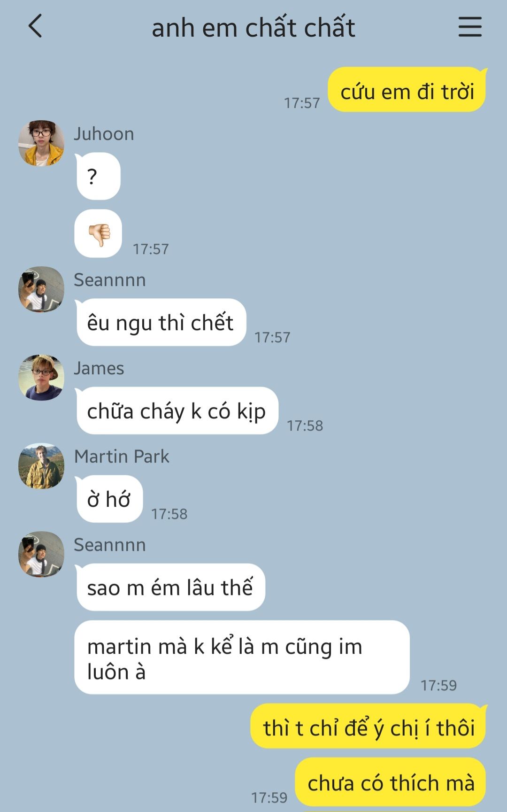Image resolution: width=507 pixels, height=812 pixels.
Task: Select the thumbs-down emoji message
Action: point(99,233)
